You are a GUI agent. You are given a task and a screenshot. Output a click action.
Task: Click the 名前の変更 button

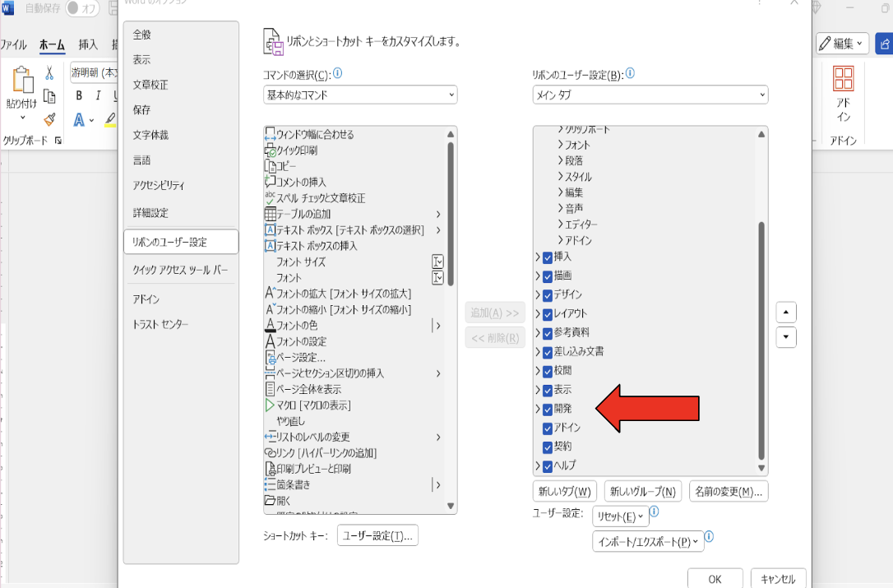pos(729,491)
